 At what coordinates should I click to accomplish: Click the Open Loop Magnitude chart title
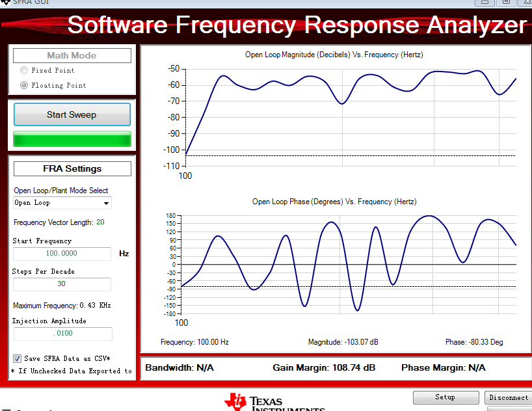click(334, 55)
